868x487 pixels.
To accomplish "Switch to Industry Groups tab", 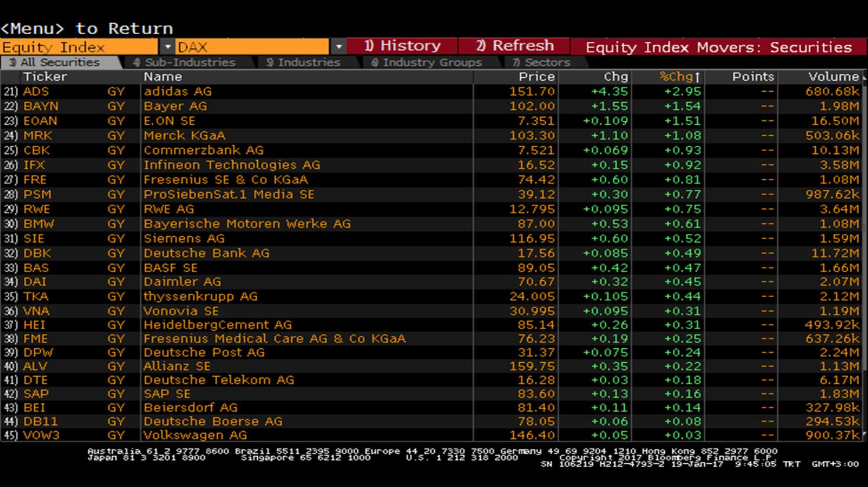I will (x=427, y=62).
